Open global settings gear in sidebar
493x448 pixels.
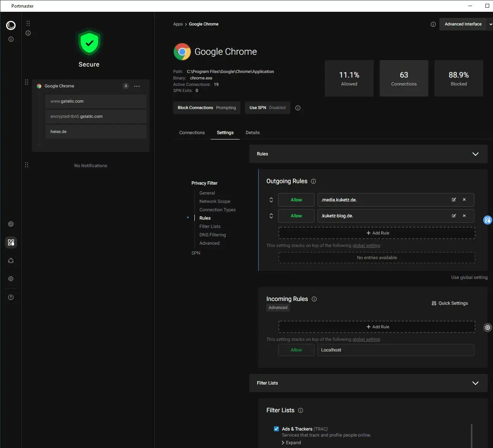point(11,279)
